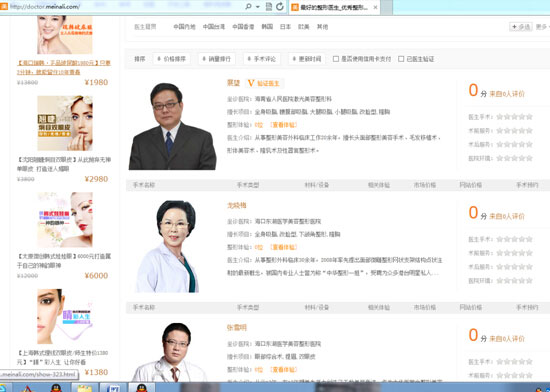Open the Korean-style eye ad image priced ¥6000

point(65,220)
